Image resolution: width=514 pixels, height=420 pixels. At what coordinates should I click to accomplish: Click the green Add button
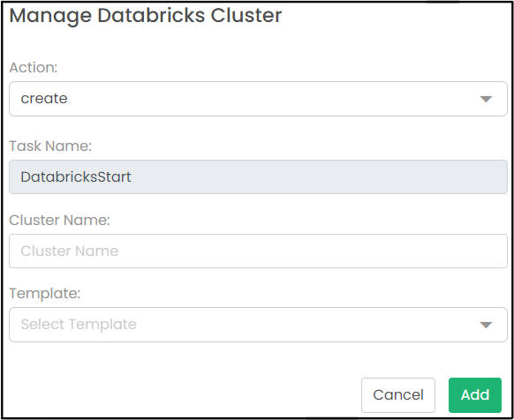tap(475, 395)
